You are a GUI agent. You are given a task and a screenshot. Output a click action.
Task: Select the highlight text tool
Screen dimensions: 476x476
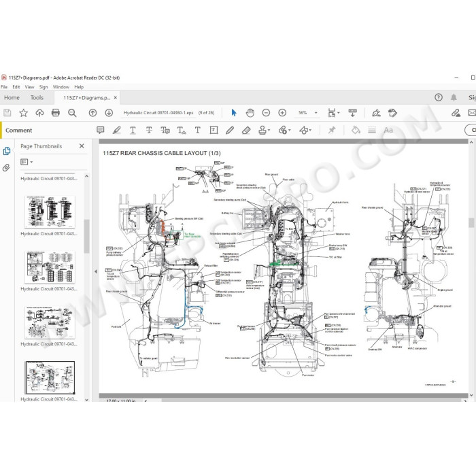tap(116, 131)
